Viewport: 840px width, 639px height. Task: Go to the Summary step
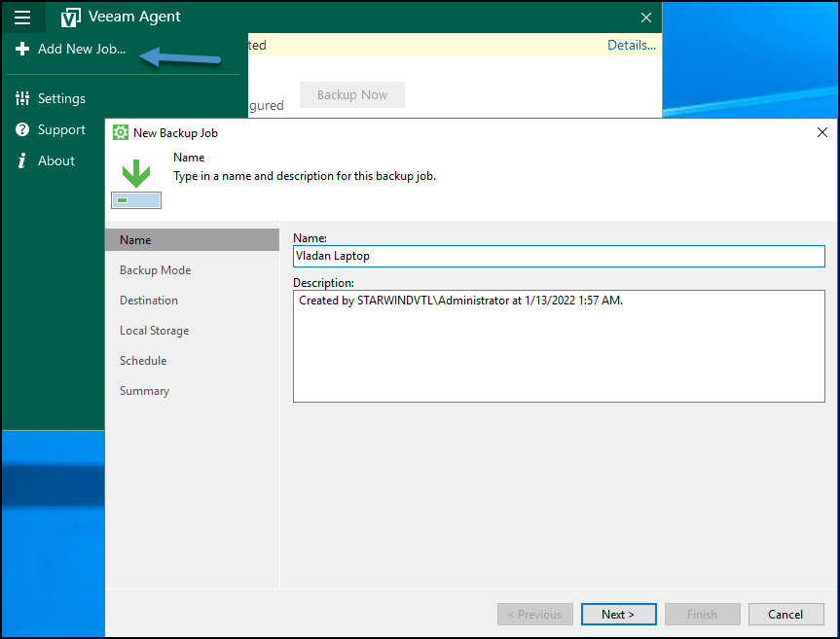pos(145,391)
